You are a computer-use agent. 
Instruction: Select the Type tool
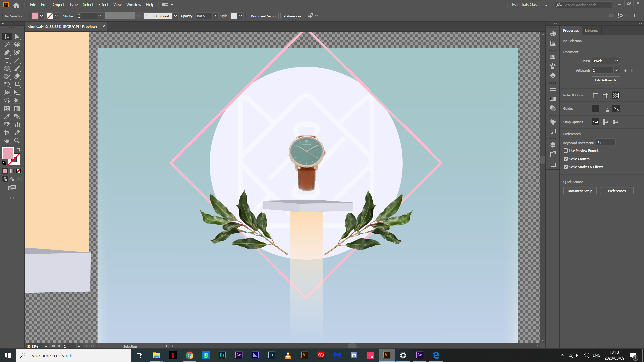(x=7, y=60)
